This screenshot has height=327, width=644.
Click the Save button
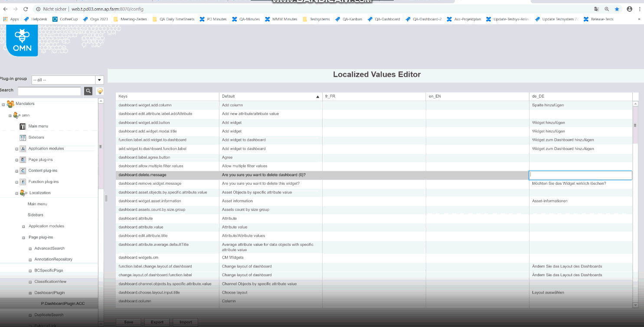(128, 322)
